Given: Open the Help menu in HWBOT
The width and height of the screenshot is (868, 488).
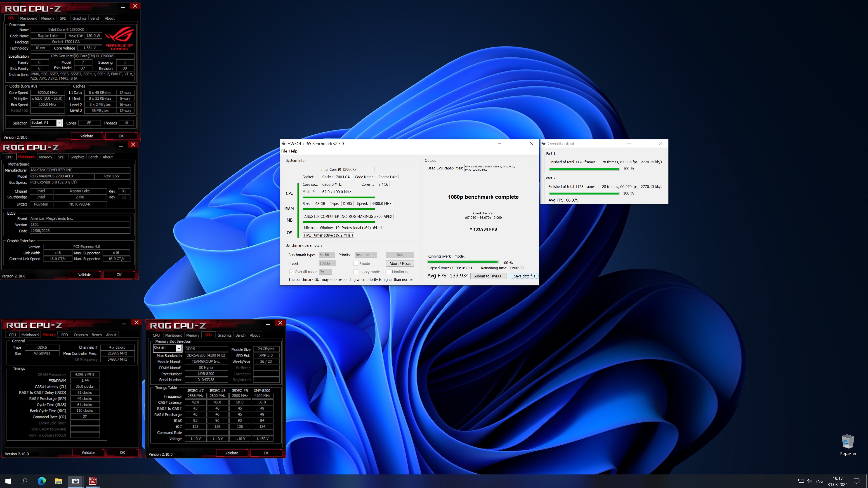Looking at the screenshot, I should pyautogui.click(x=293, y=151).
